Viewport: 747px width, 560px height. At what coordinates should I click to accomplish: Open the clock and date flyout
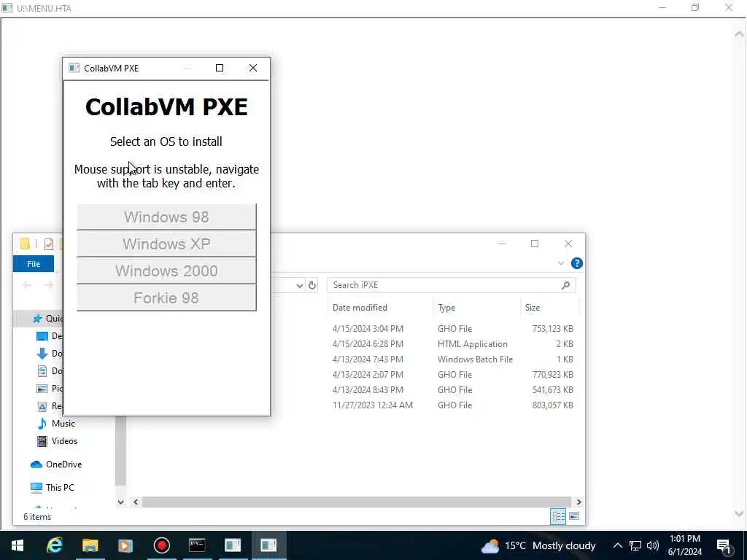point(685,545)
